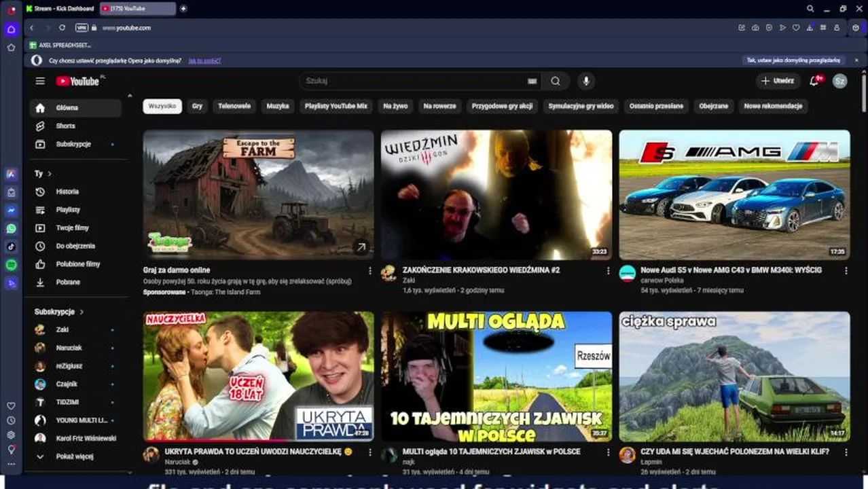Open the Opera sidebar history clock
The height and width of the screenshot is (489, 868).
click(x=11, y=420)
